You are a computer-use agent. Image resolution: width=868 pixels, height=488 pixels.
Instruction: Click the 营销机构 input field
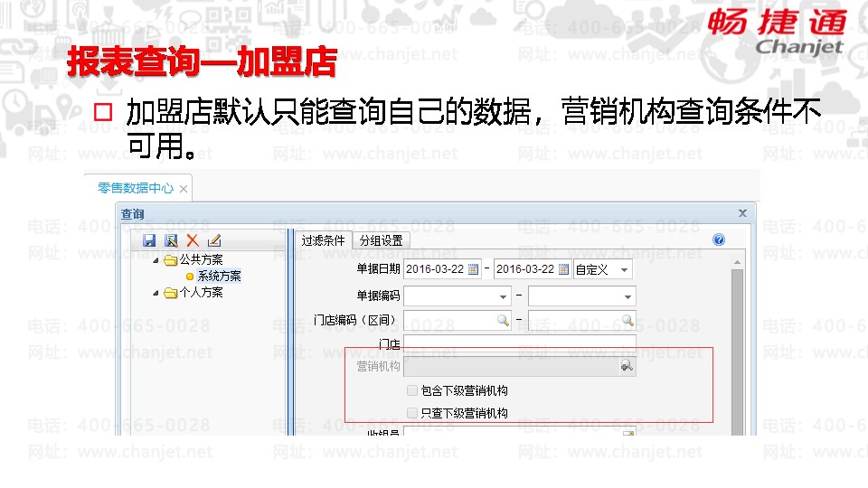512,366
